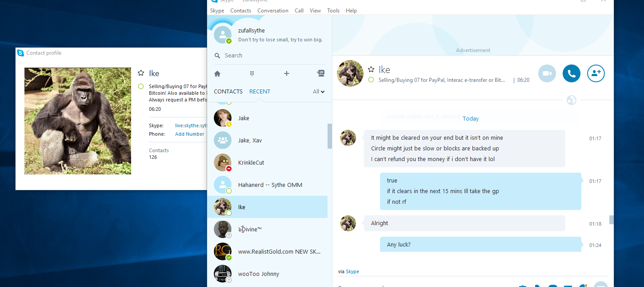Click "if it clears in the next 15 mins" line

point(443,191)
